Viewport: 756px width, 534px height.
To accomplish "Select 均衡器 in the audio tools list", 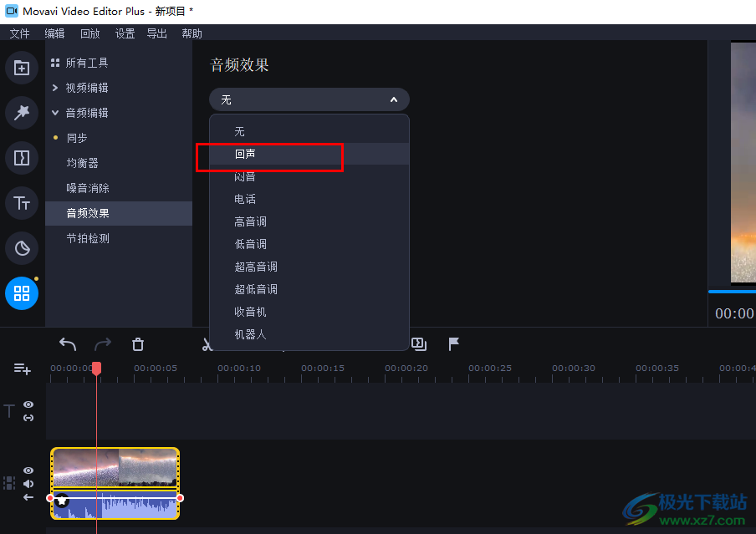I will click(x=83, y=163).
